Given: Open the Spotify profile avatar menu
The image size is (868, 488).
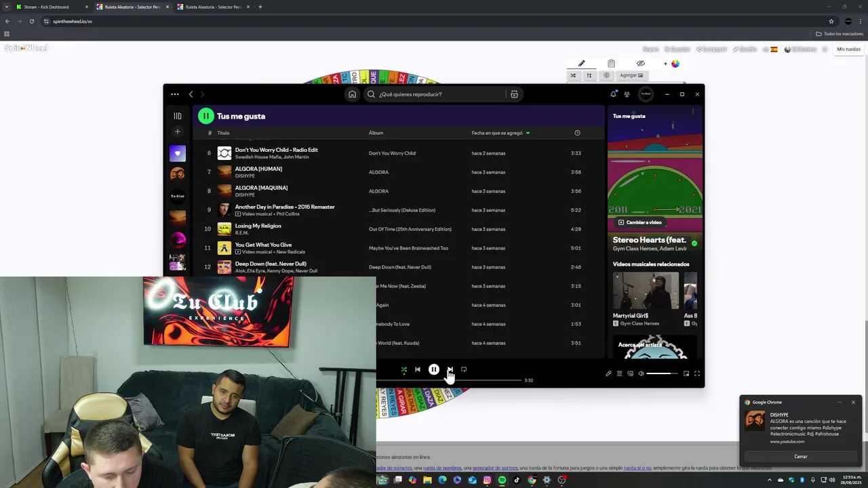Looking at the screenshot, I should pyautogui.click(x=646, y=94).
